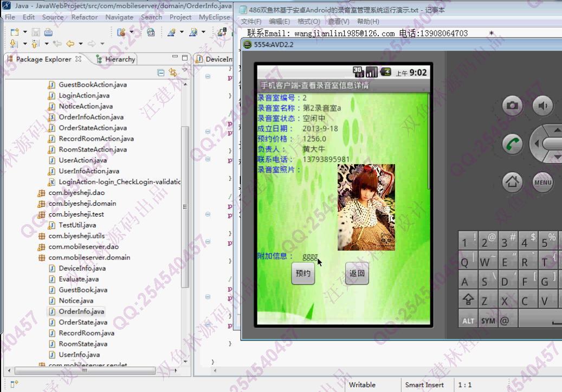The height and width of the screenshot is (392, 562).
Task: Open the Refactor menu
Action: pos(84,17)
